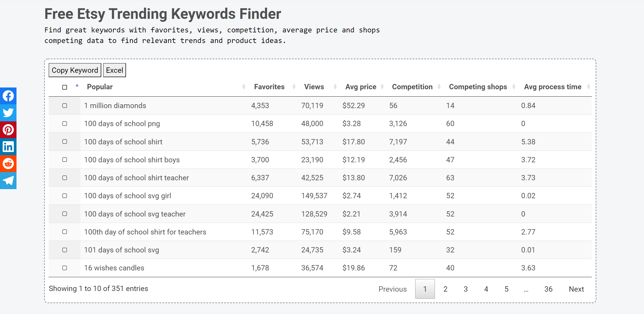644x314 pixels.
Task: Open page 4 in pagination
Action: (x=486, y=289)
